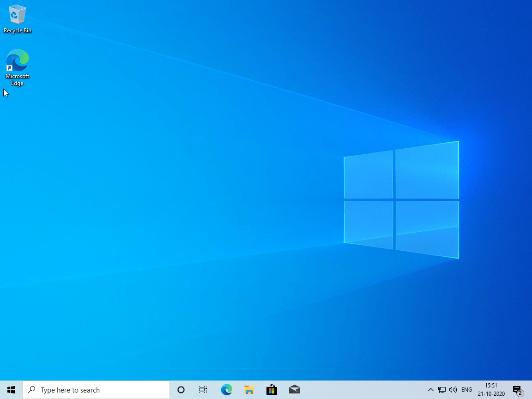Show hidden system tray icons
Viewport: 532px width, 399px height.
(430, 390)
